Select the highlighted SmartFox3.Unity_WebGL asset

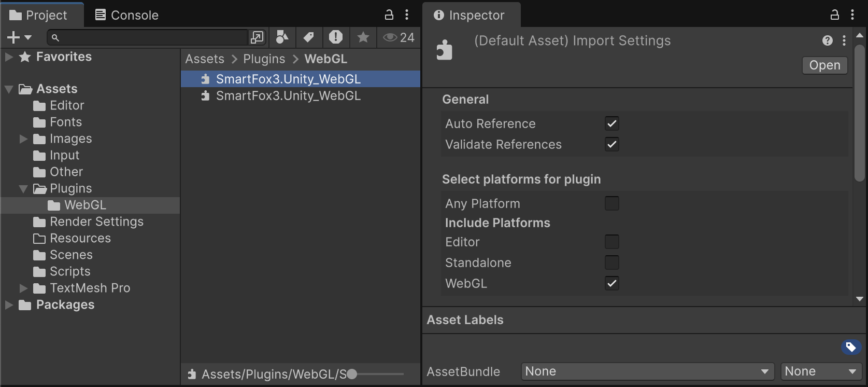coord(301,79)
